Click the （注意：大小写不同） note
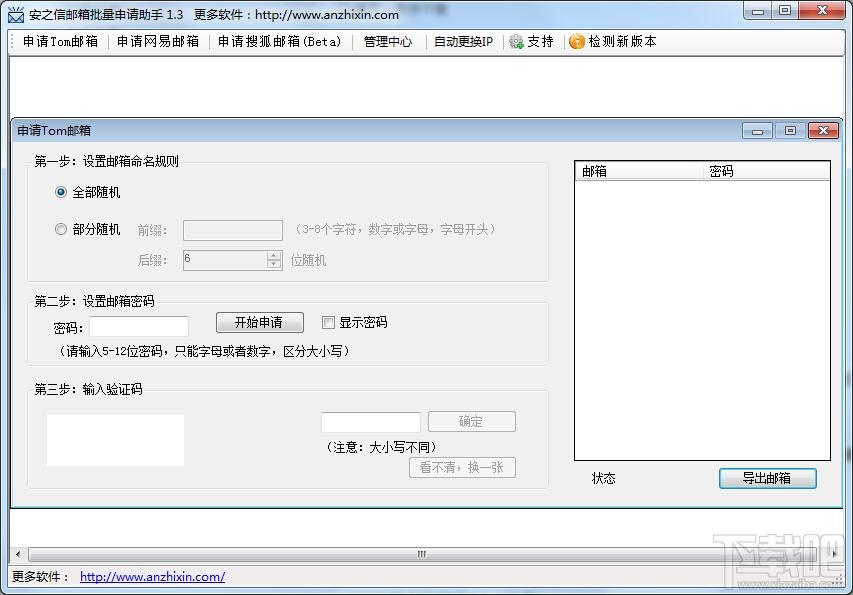The width and height of the screenshot is (853, 595). pyautogui.click(x=381, y=447)
